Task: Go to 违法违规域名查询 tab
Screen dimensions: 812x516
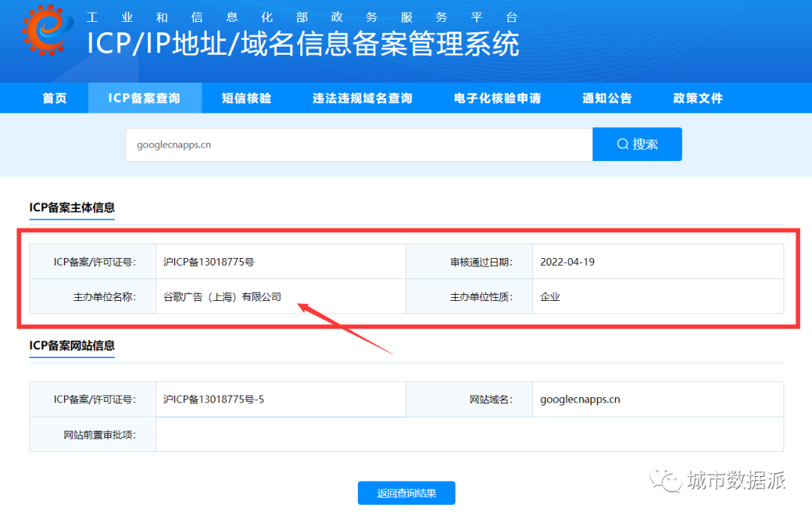Action: coord(362,98)
